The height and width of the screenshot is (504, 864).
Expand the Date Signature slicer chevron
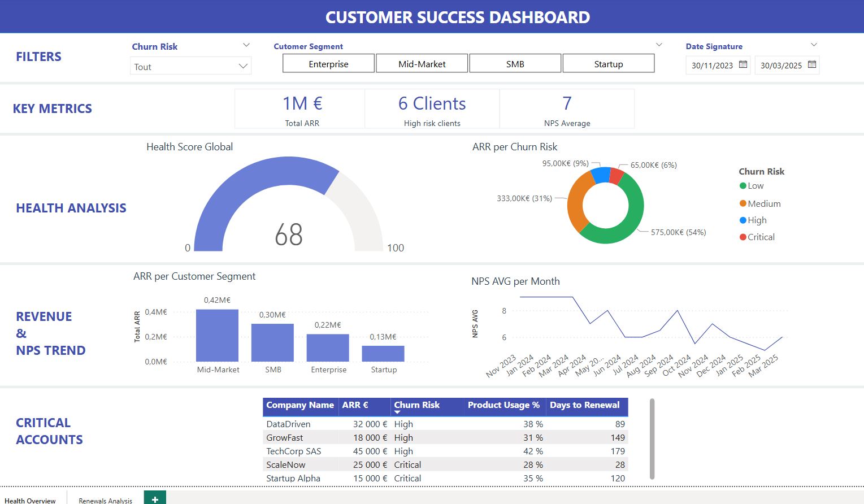pos(813,44)
